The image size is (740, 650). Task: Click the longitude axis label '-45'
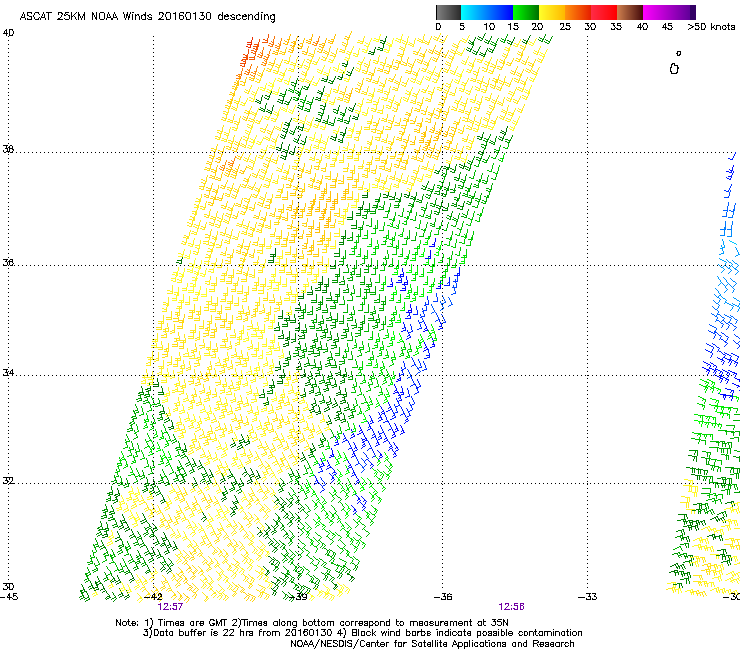pyautogui.click(x=9, y=597)
